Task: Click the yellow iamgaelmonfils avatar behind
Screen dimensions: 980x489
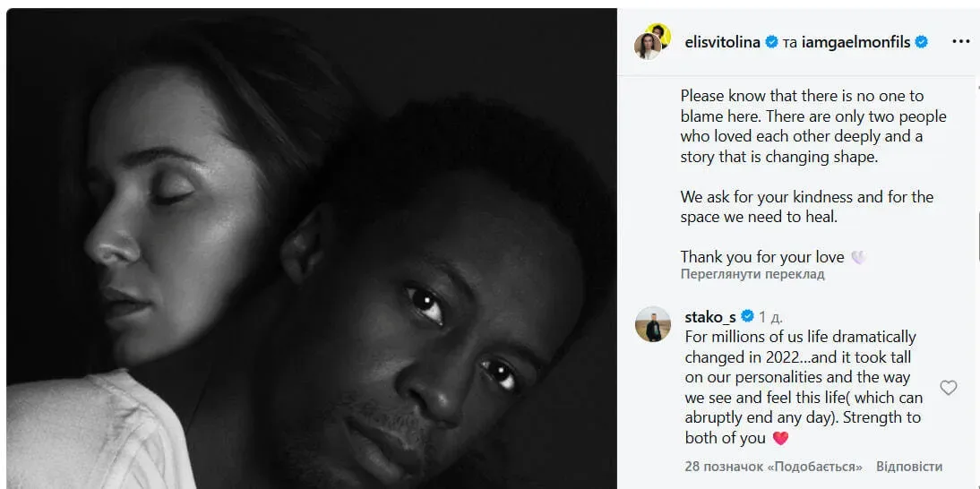Action: pyautogui.click(x=660, y=32)
